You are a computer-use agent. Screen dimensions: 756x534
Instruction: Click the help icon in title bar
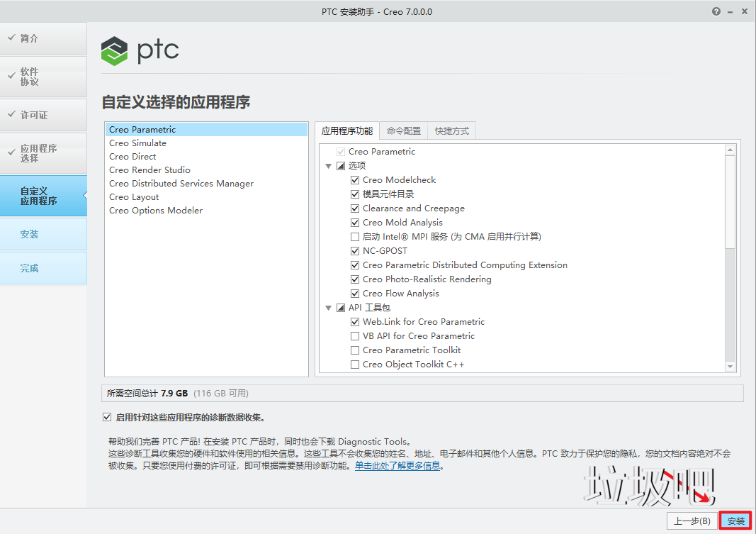[716, 11]
